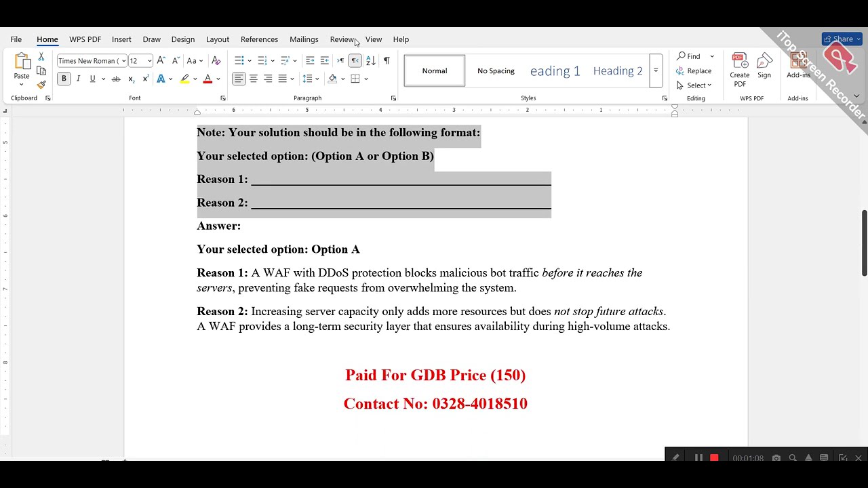
Task: Apply the No Spacing style
Action: point(496,70)
